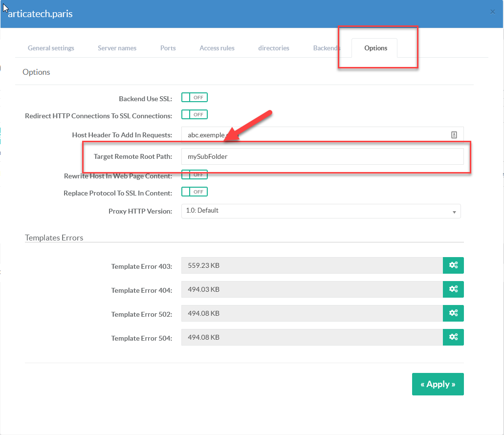Toggle Replace Protocol To SSL In Content
Screen dimensions: 504x435
(195, 192)
